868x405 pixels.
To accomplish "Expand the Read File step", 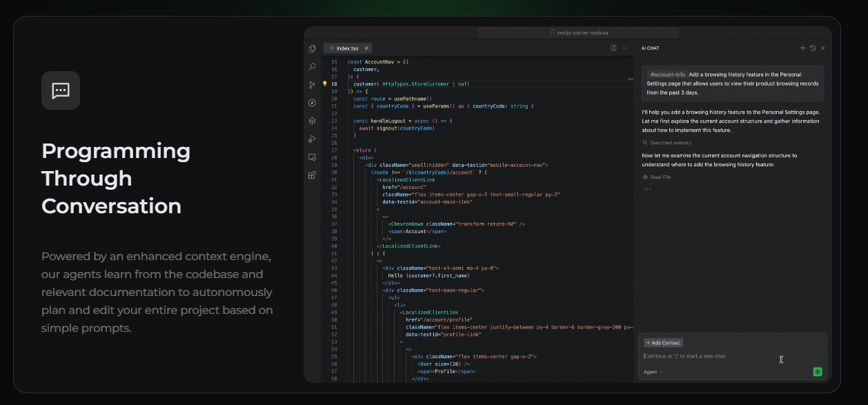I will click(x=660, y=177).
